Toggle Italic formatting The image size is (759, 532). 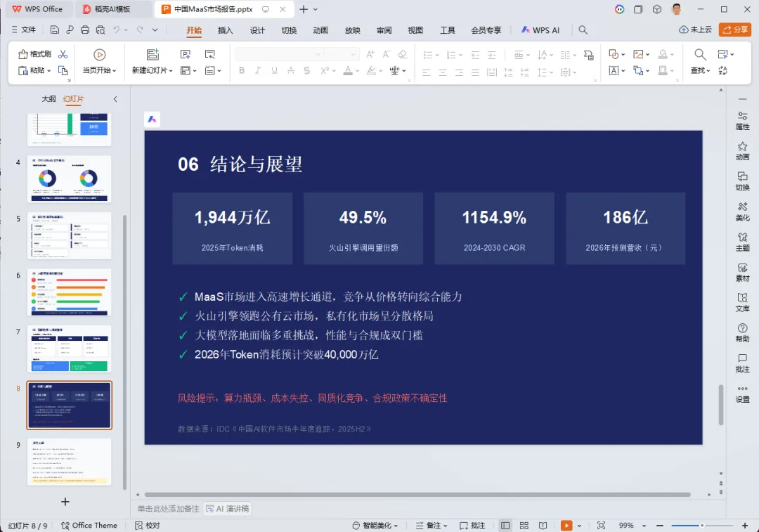[258, 71]
